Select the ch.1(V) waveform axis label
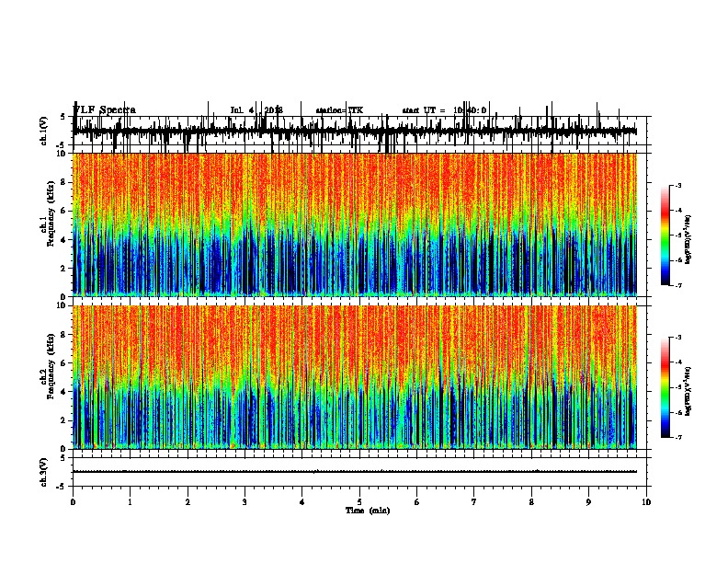Screen dimensions: 728x563 pos(44,131)
